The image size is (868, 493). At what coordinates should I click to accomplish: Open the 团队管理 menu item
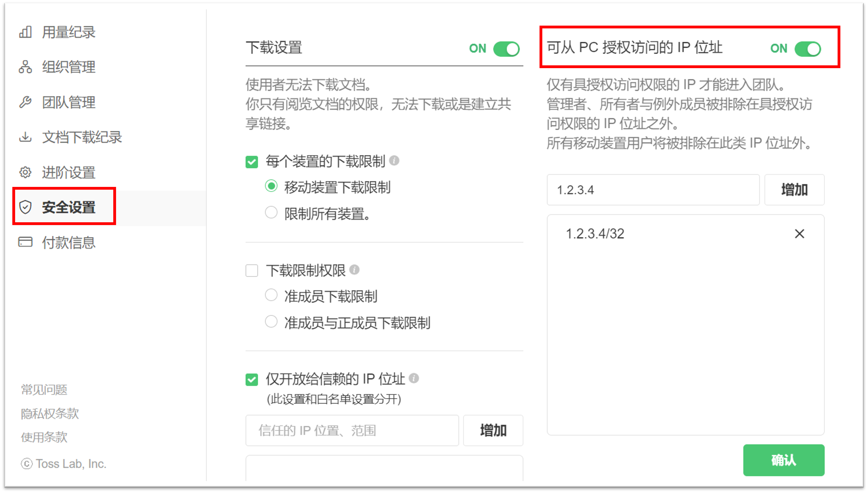click(68, 102)
